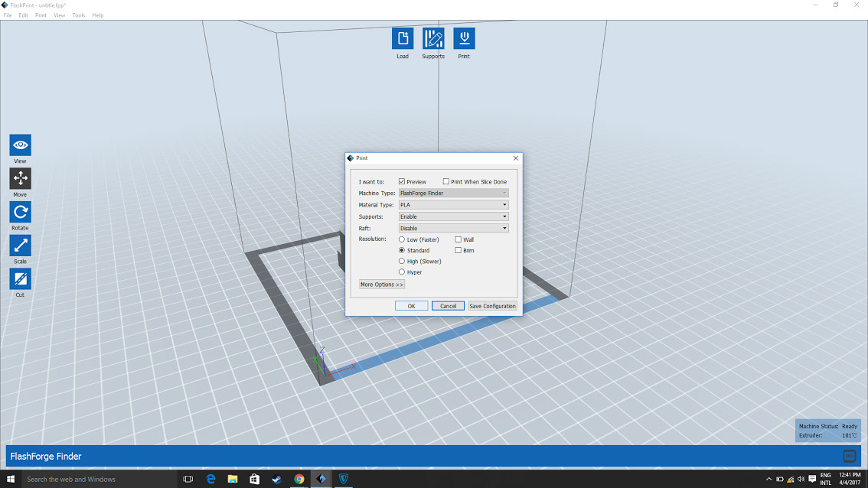The height and width of the screenshot is (488, 868).
Task: Open Task View on taskbar
Action: [x=188, y=479]
